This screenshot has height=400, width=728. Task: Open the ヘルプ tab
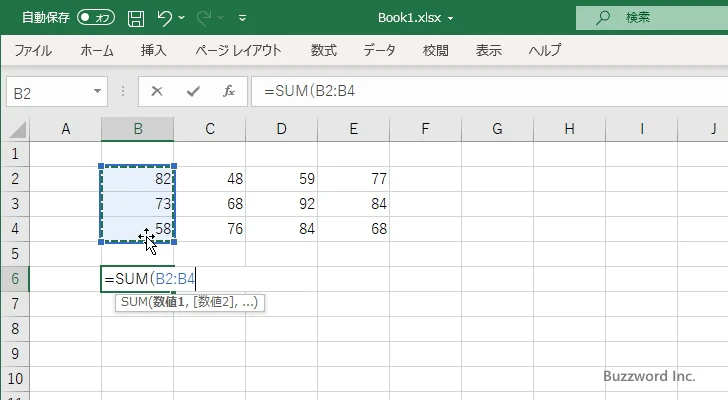click(x=545, y=50)
